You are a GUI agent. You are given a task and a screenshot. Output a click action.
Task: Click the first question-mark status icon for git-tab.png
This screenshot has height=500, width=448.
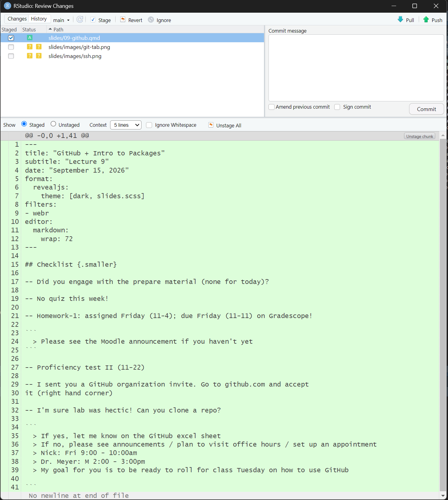(x=30, y=47)
